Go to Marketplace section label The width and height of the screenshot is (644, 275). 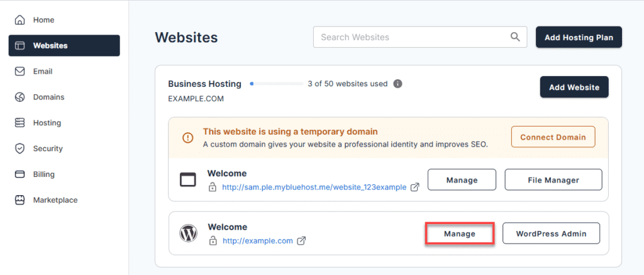(x=55, y=200)
